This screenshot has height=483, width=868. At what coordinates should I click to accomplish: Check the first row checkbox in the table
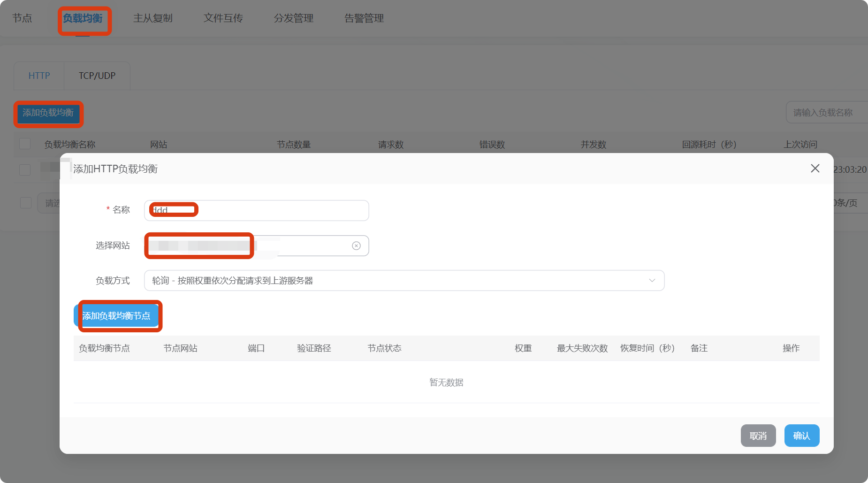click(25, 169)
